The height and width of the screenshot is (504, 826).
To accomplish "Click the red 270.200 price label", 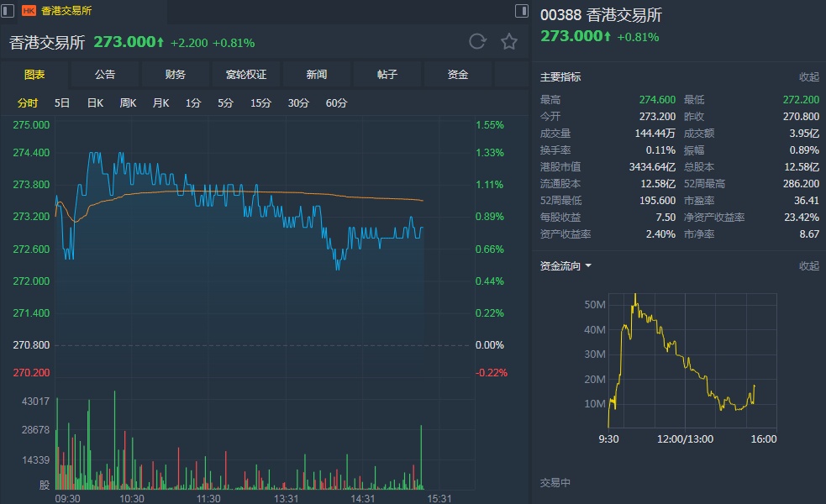I will (31, 372).
